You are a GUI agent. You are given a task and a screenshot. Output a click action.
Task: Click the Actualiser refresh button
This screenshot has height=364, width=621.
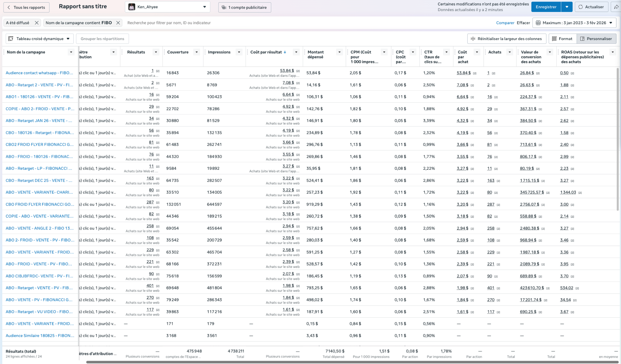tap(591, 7)
